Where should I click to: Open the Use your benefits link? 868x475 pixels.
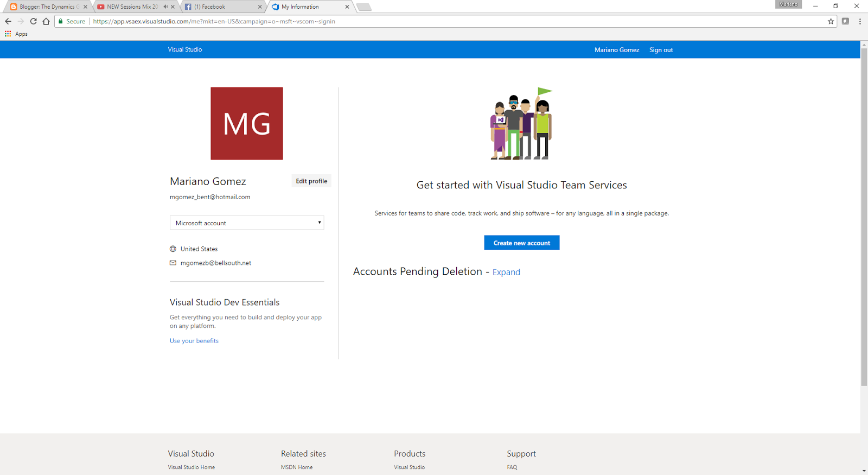pyautogui.click(x=194, y=341)
